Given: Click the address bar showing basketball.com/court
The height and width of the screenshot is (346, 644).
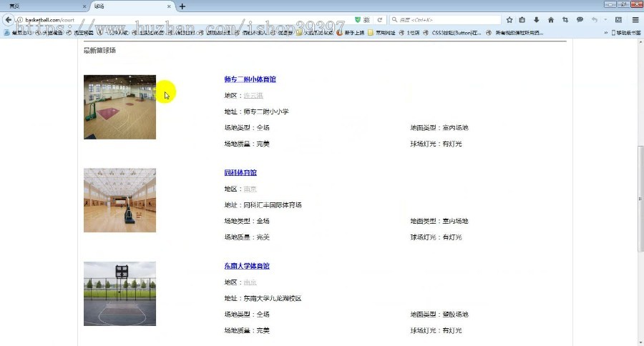Looking at the screenshot, I should click(185, 20).
